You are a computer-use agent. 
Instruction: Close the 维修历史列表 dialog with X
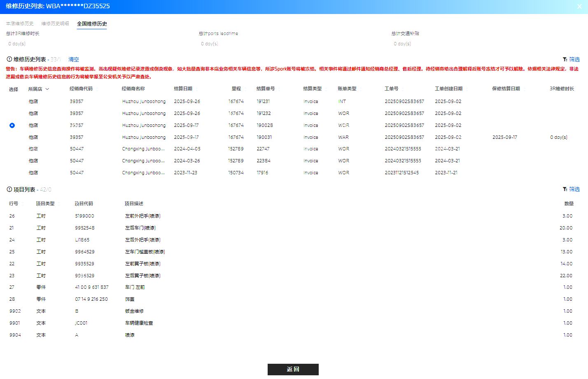[579, 7]
